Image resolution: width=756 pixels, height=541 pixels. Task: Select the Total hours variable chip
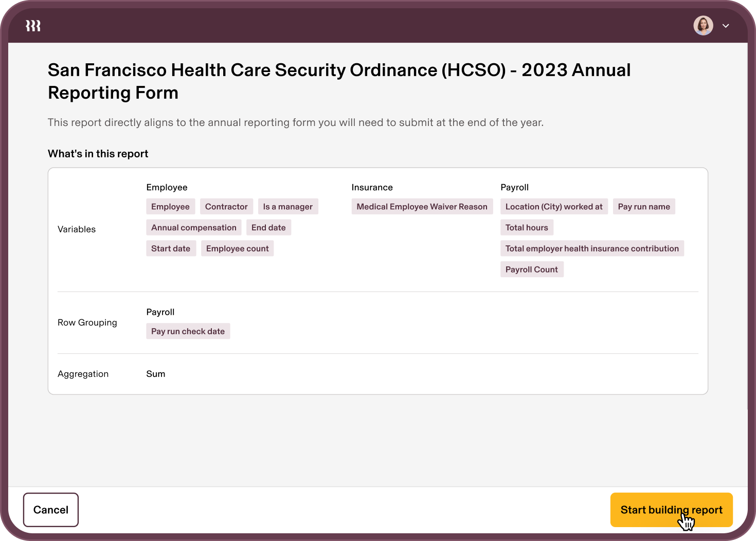pos(527,227)
